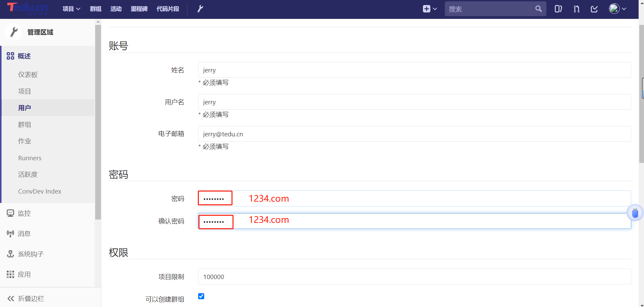644x307 pixels.
Task: Open the user avatar dropdown menu
Action: point(617,9)
